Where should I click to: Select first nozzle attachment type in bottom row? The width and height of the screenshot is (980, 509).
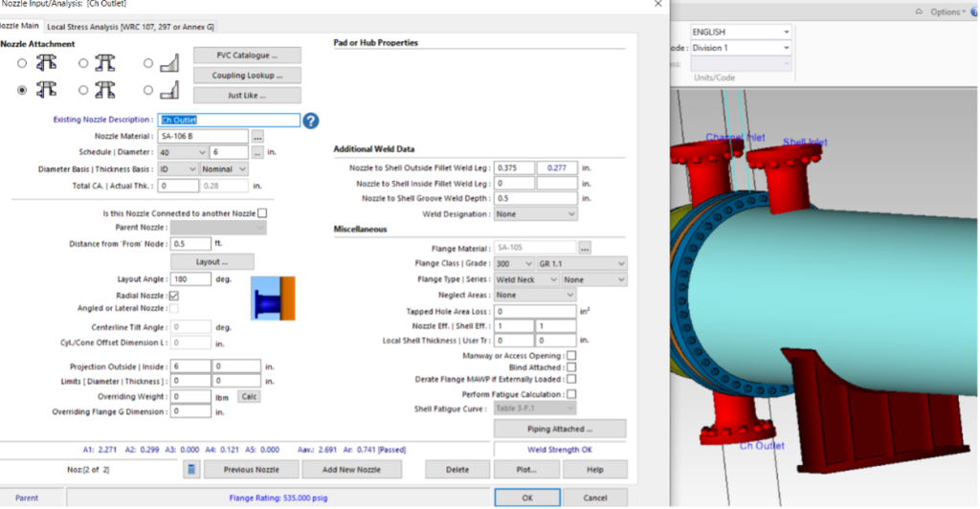[22, 90]
